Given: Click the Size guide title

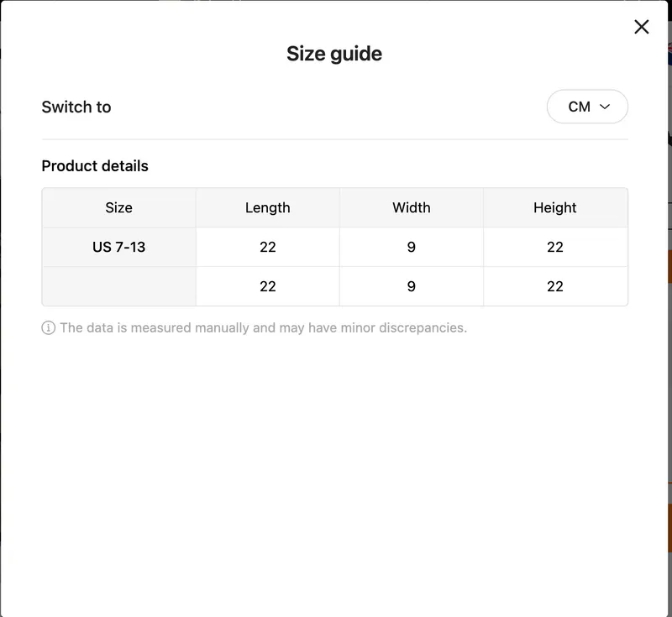Looking at the screenshot, I should click(334, 54).
